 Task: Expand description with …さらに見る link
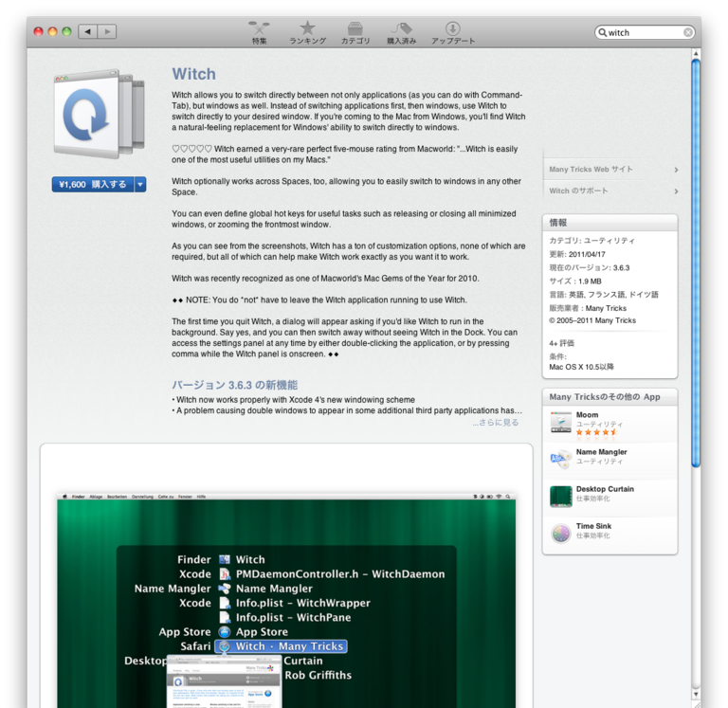point(496,423)
